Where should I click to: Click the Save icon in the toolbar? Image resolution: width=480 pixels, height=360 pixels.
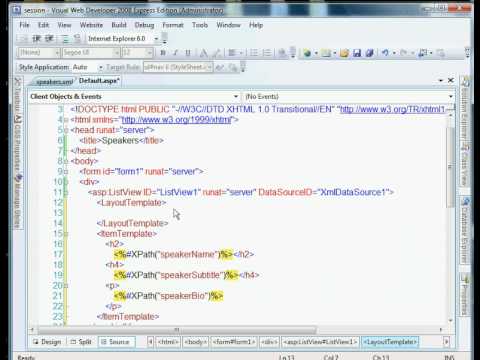click(x=357, y=53)
